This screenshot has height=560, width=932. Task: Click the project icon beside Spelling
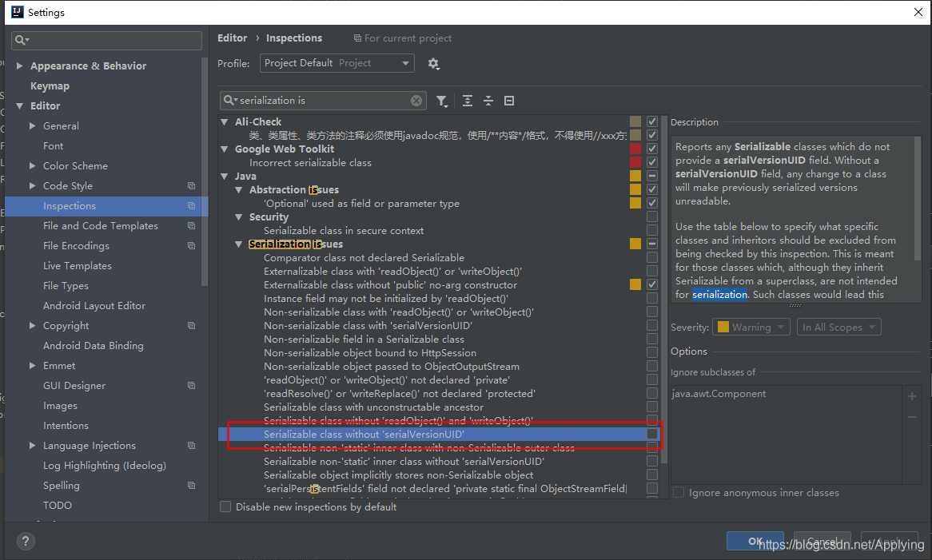point(191,485)
